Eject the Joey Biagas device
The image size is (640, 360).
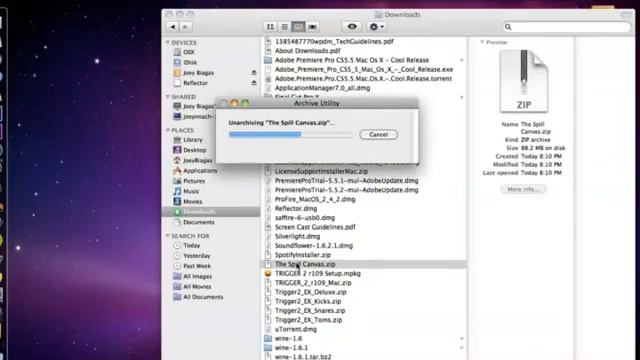[254, 73]
